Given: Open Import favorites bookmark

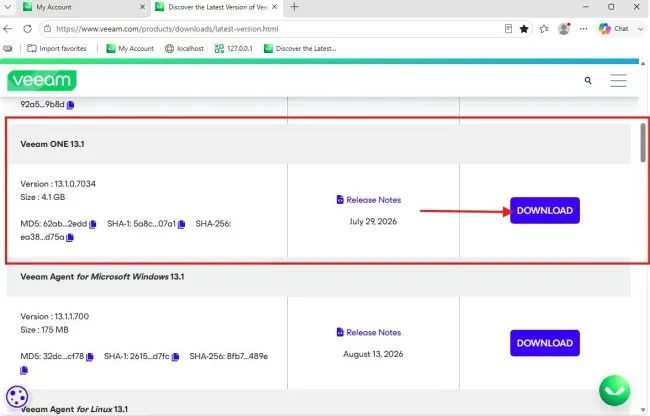Looking at the screenshot, I should pyautogui.click(x=57, y=48).
